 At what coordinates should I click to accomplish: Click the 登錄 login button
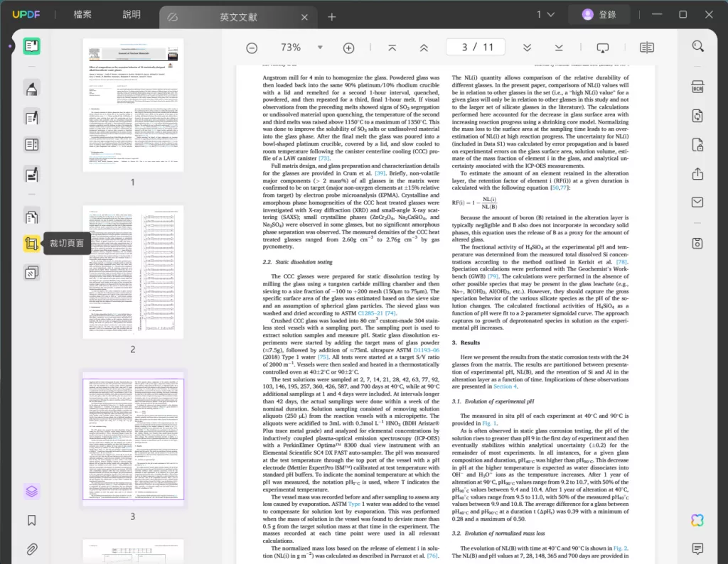(x=599, y=14)
